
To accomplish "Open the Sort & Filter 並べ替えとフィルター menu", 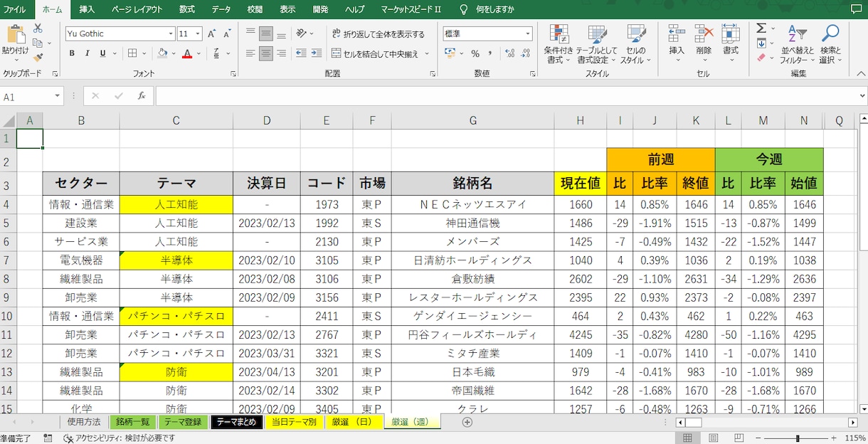I will coord(797,45).
